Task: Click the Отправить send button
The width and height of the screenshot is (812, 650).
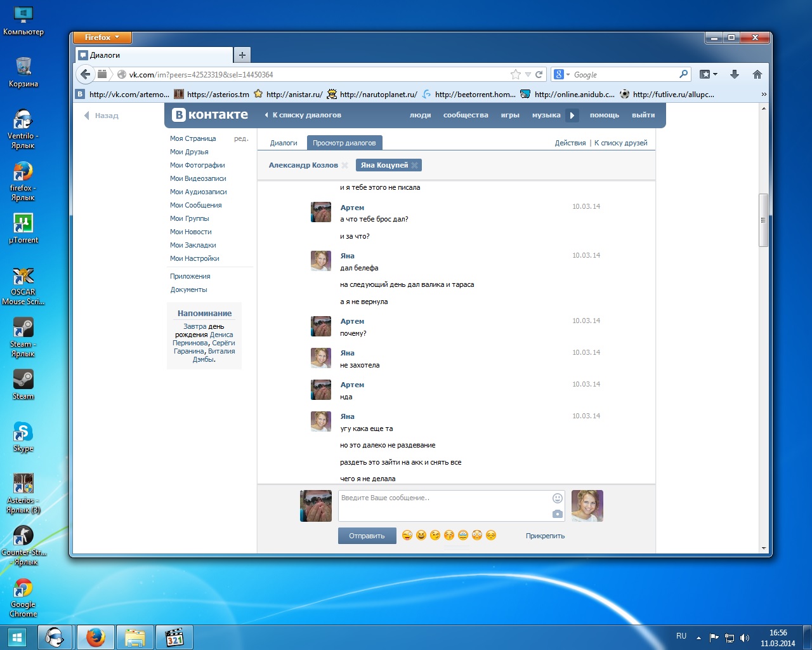Action: [x=367, y=536]
